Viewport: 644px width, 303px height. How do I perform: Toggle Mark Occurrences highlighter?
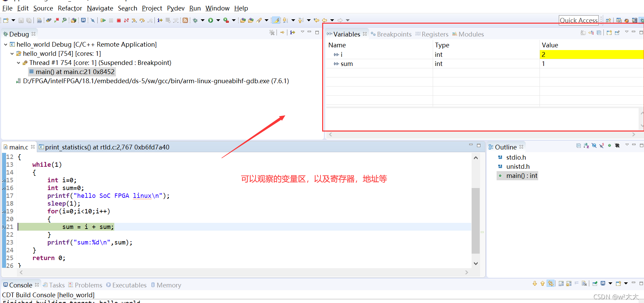coord(276,20)
